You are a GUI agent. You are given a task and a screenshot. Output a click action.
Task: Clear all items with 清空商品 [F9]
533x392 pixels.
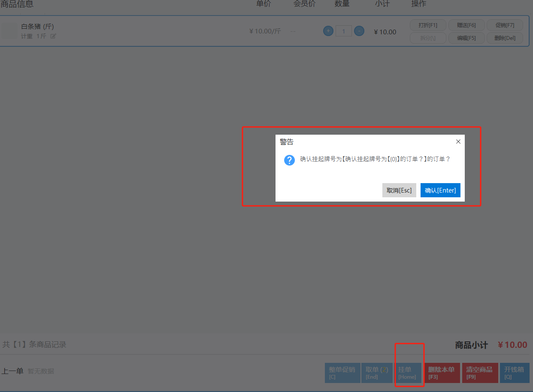[479, 373]
